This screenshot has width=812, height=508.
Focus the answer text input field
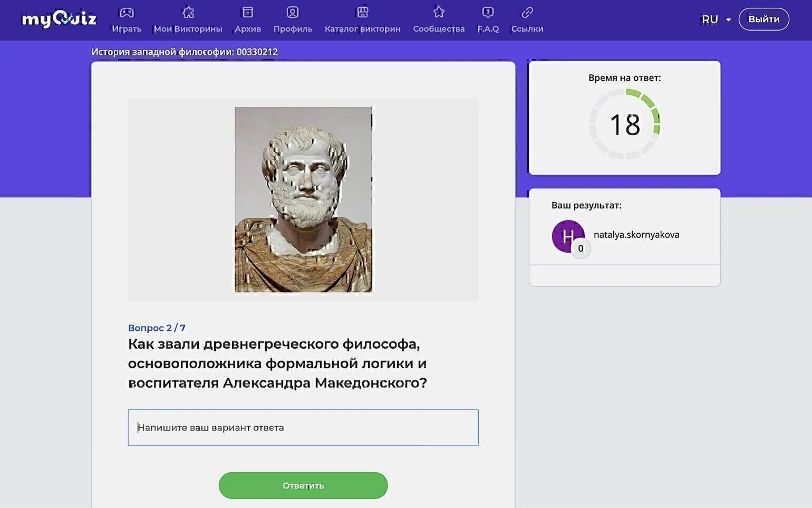tap(303, 428)
